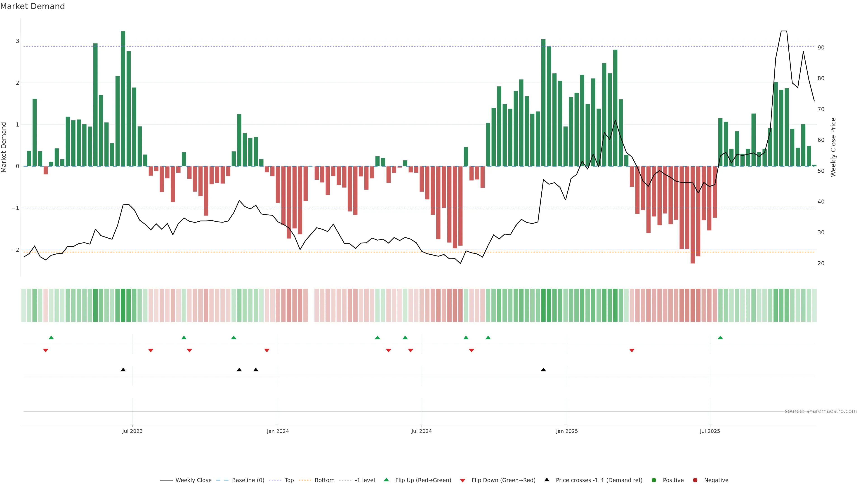The width and height of the screenshot is (868, 488).
Task: Click the red Negative legend circle
Action: (695, 480)
